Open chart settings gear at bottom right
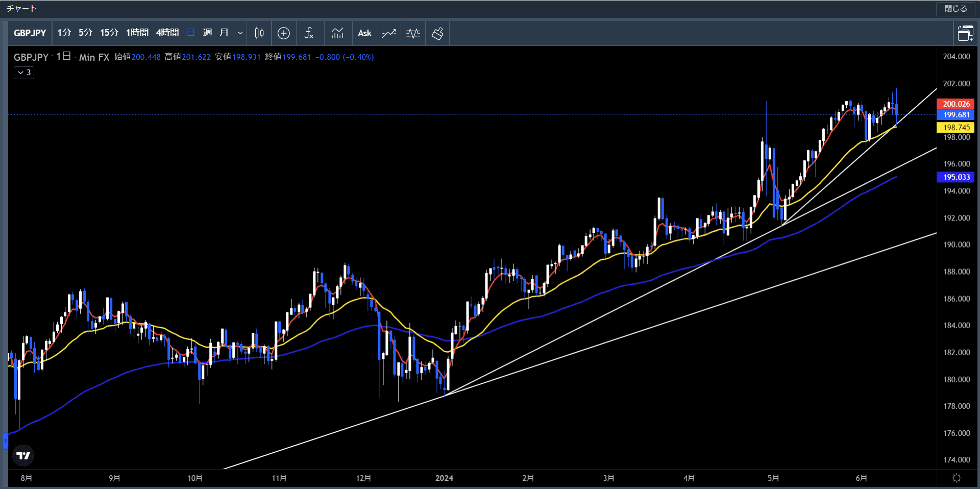This screenshot has width=980, height=489. click(x=957, y=478)
